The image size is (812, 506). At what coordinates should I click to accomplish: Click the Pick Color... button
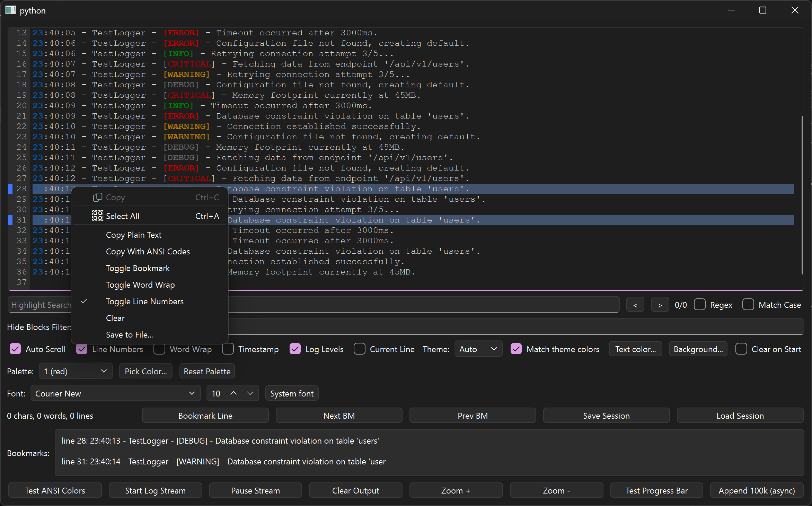(146, 371)
